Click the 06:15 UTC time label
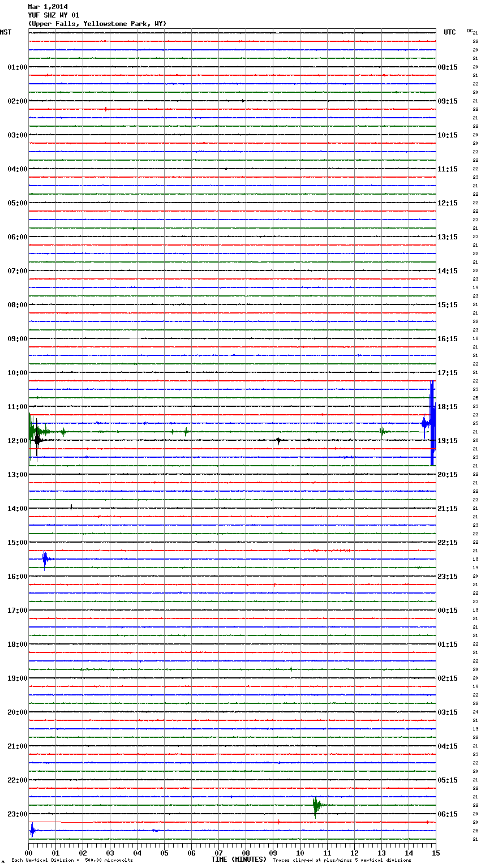This screenshot has height=868, width=481. pyautogui.click(x=448, y=814)
